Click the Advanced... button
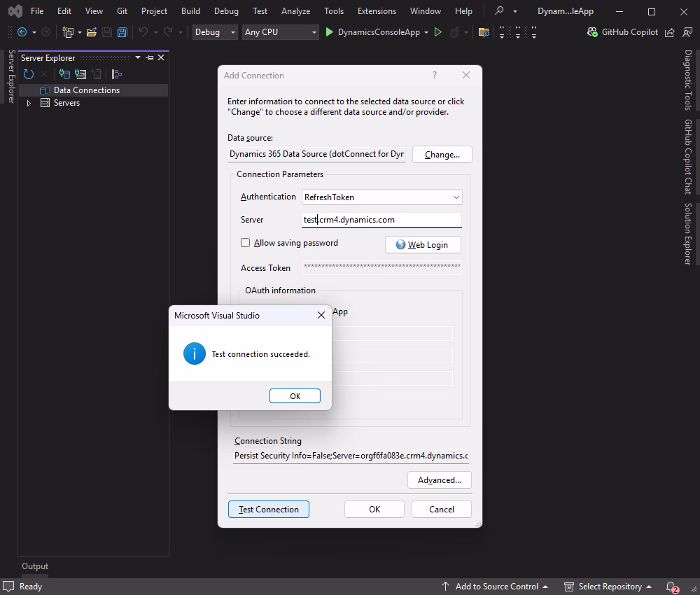Image resolution: width=700 pixels, height=595 pixels. [x=440, y=479]
